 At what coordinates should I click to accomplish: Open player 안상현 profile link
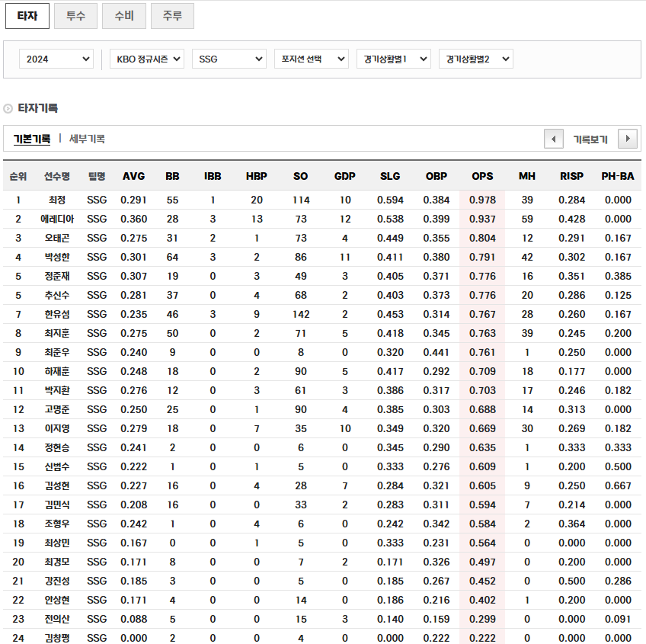click(x=57, y=600)
